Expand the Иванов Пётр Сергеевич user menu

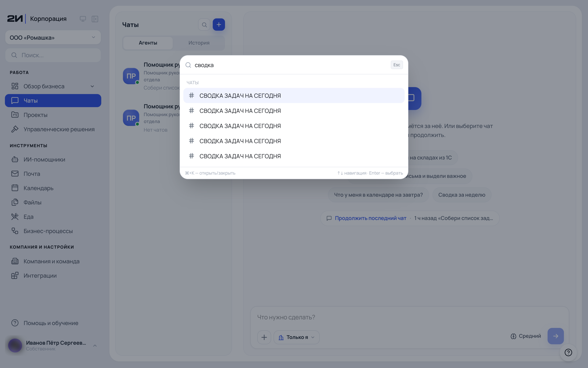[x=53, y=345]
